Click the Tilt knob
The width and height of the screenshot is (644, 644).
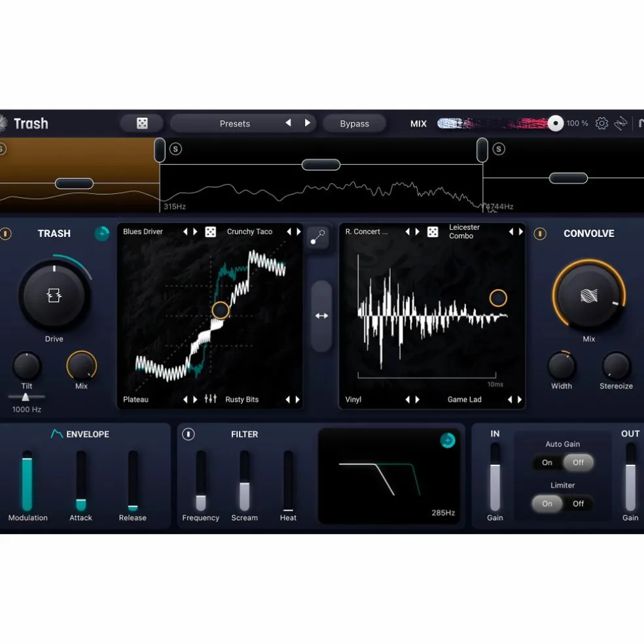coord(27,366)
